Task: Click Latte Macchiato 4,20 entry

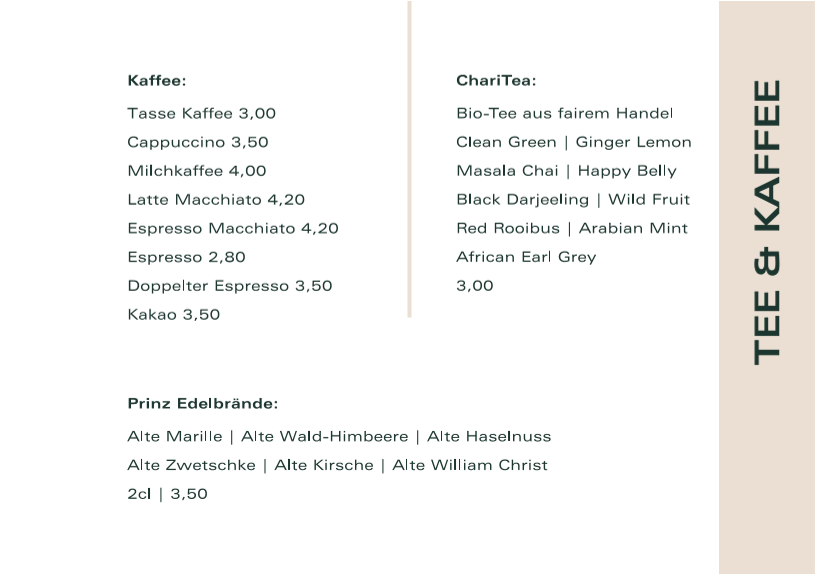Action: 216,199
